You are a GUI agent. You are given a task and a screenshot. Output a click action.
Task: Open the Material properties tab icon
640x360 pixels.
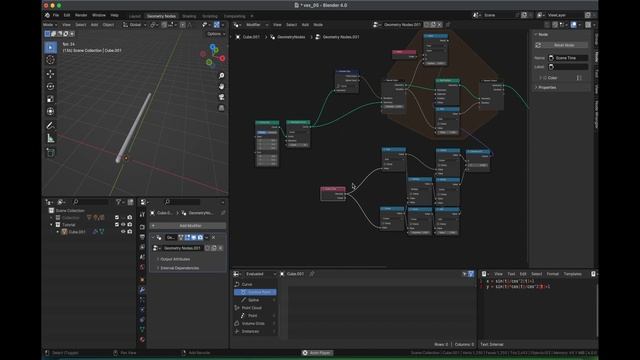pyautogui.click(x=142, y=340)
